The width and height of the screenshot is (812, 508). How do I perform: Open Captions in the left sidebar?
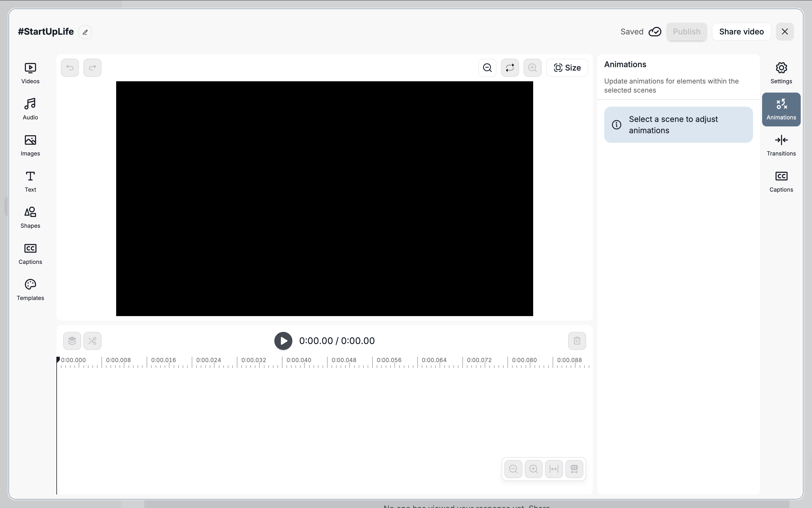[30, 254]
